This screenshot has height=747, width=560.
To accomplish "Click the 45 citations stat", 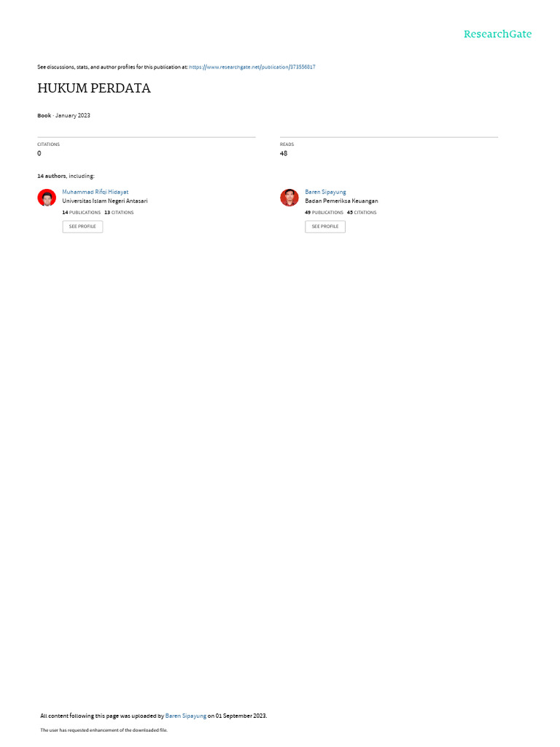I will coord(362,212).
